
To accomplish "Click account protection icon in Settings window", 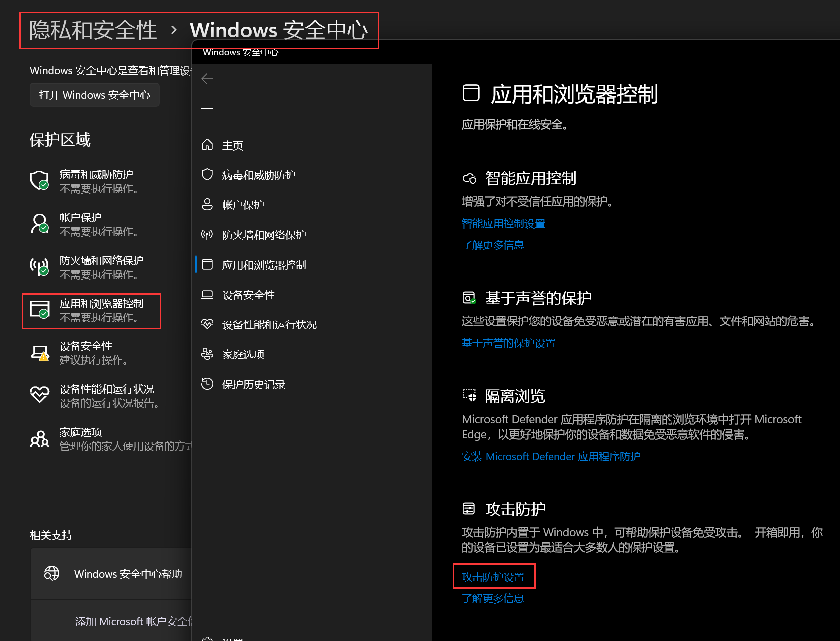I will pos(39,223).
